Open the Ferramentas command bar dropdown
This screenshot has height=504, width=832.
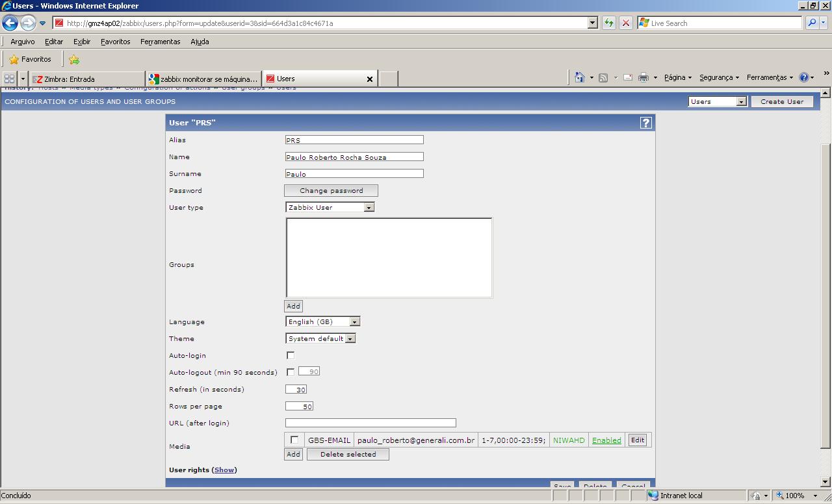(770, 77)
